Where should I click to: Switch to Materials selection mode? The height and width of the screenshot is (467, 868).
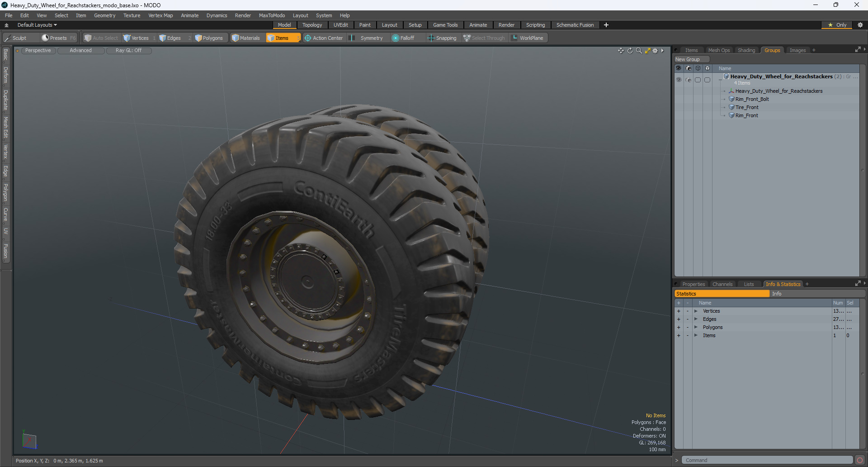[246, 38]
